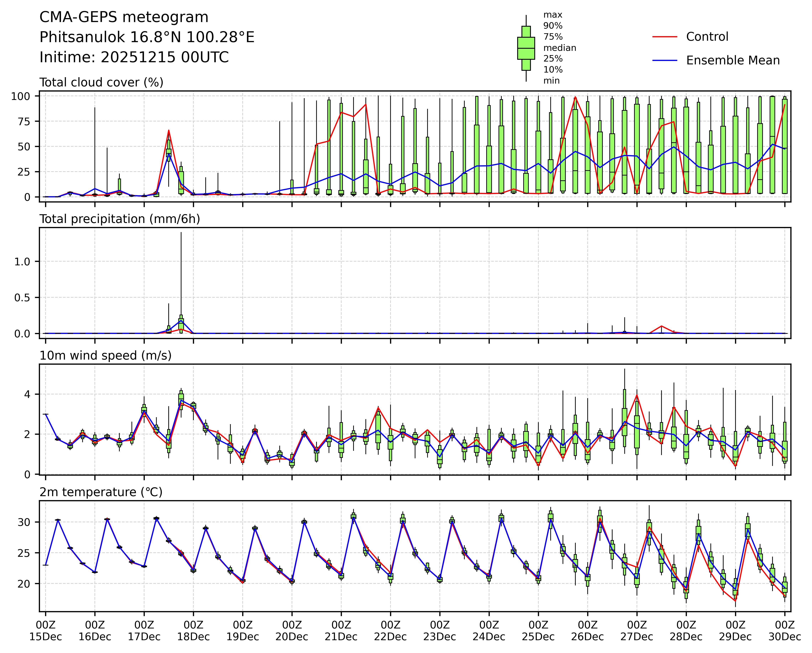The image size is (812, 653).
Task: Click the '00Z 15Dec' x-axis label
Action: click(46, 631)
